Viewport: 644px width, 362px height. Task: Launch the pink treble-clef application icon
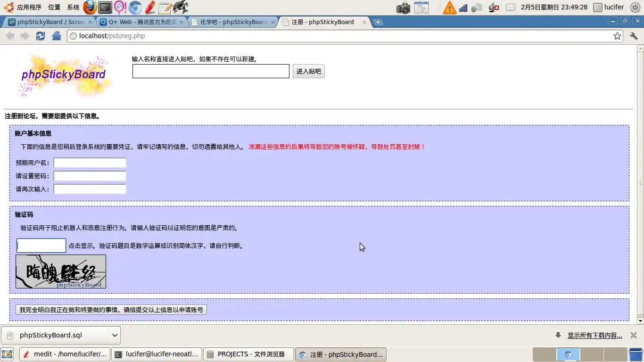coord(120,7)
